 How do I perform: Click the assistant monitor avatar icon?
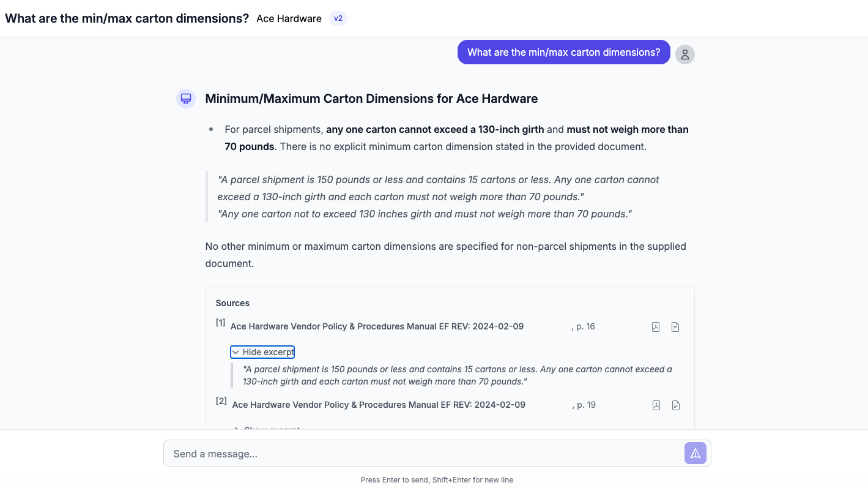185,98
